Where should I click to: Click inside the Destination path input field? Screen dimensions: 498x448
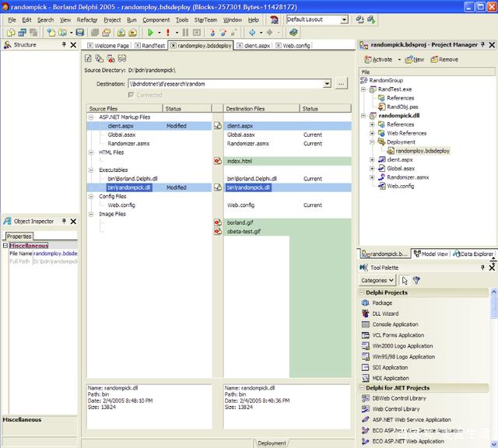pos(226,84)
